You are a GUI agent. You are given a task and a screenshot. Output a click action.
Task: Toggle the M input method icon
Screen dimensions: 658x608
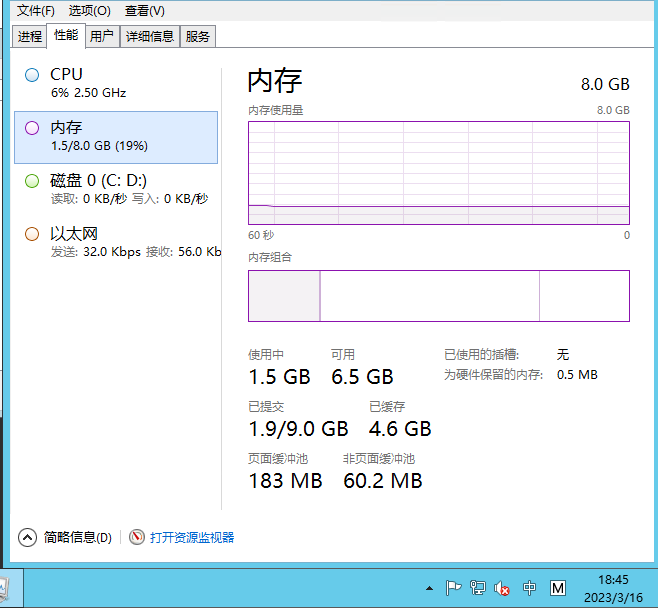558,588
